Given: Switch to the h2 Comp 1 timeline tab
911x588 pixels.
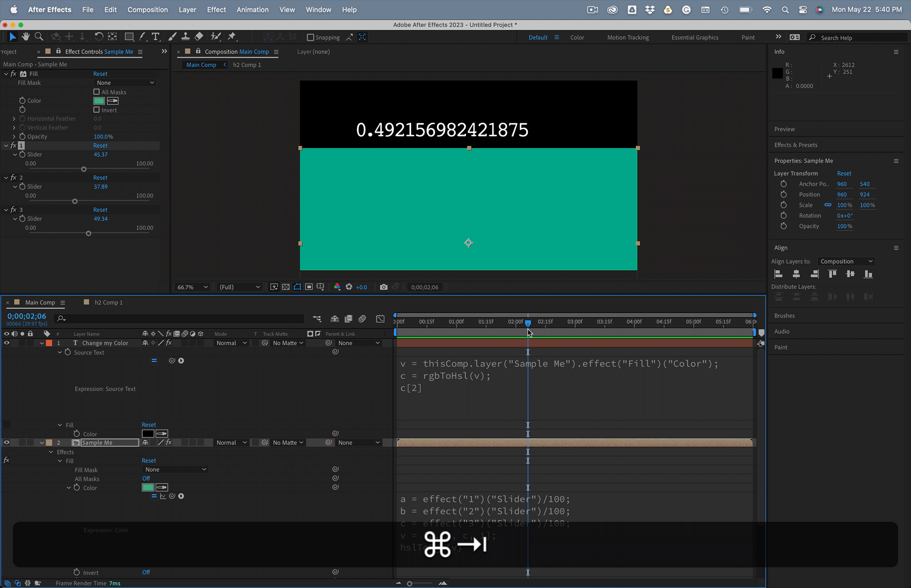Looking at the screenshot, I should pyautogui.click(x=109, y=302).
